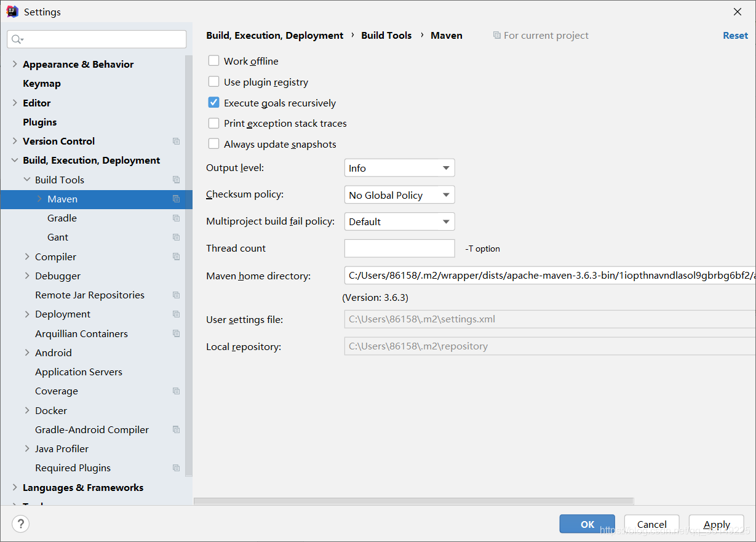Expand Appearance & Behavior section

point(15,64)
